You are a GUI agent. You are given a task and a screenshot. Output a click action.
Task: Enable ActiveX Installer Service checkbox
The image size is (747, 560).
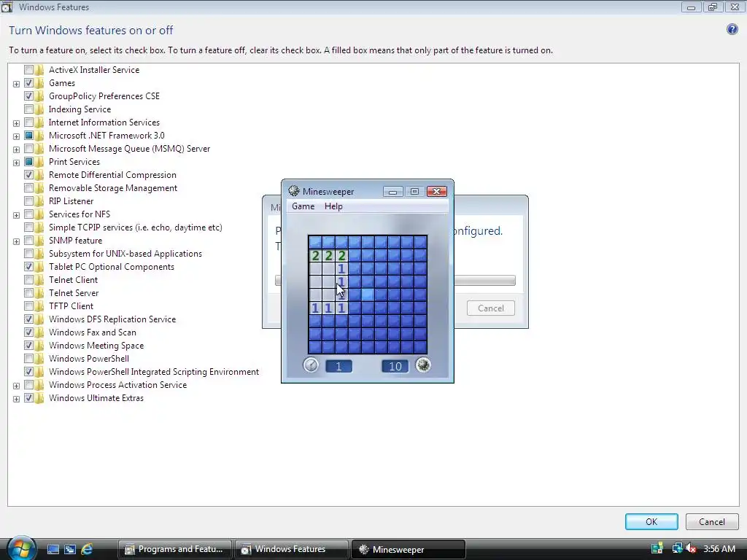28,69
